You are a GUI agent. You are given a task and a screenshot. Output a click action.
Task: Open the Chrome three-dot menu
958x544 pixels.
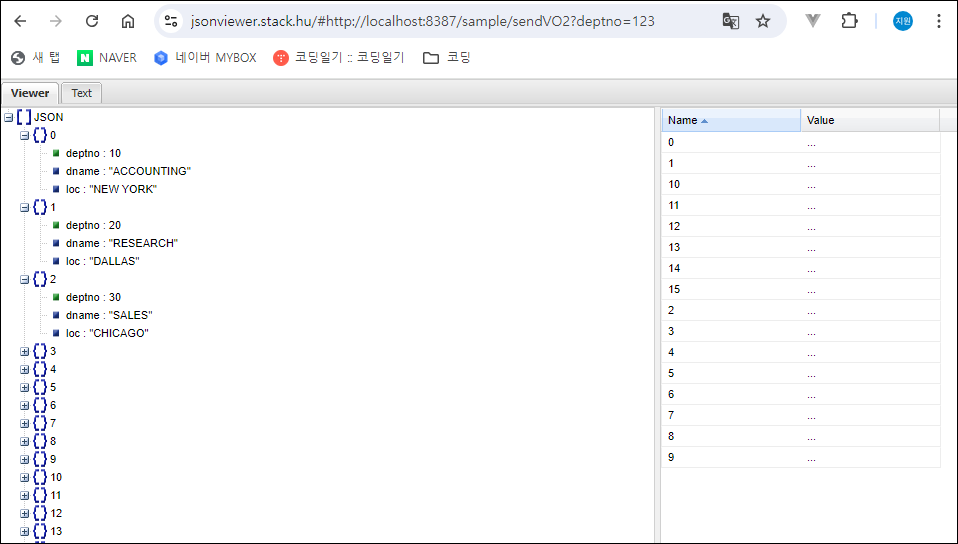(x=939, y=21)
